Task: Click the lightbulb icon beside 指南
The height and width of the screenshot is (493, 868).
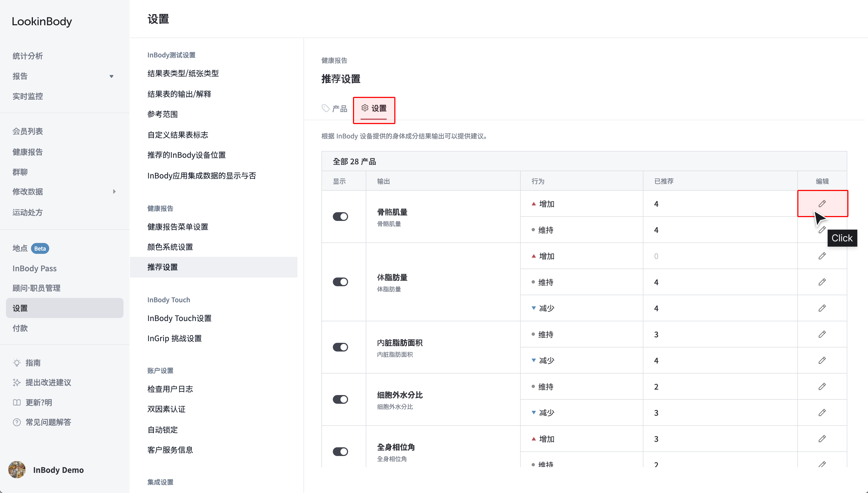Action: tap(17, 363)
